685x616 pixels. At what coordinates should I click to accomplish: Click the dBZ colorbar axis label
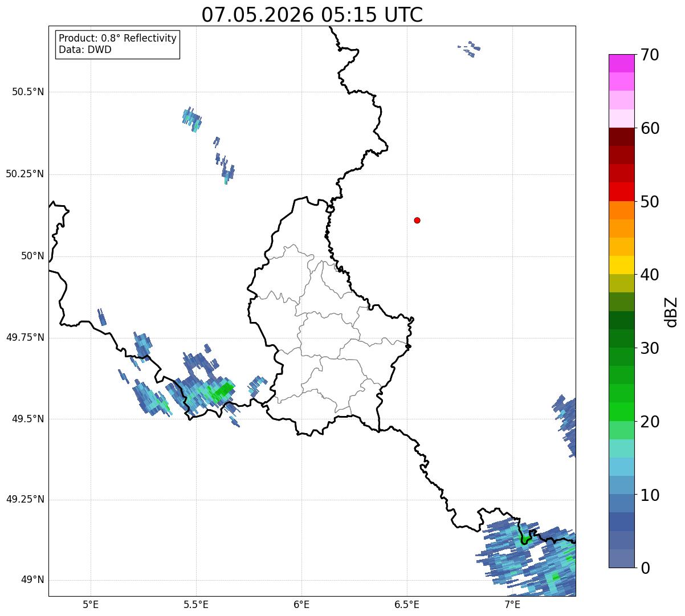[x=672, y=312]
